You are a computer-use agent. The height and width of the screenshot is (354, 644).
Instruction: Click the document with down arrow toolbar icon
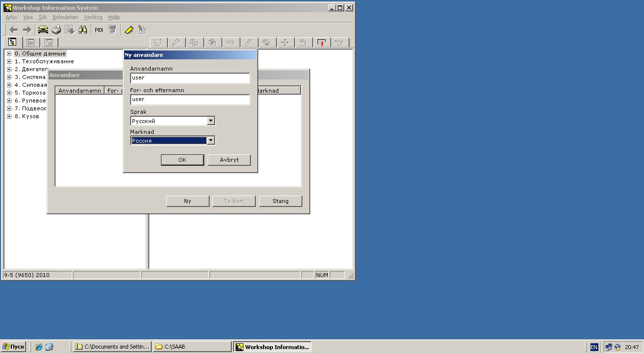click(x=70, y=29)
